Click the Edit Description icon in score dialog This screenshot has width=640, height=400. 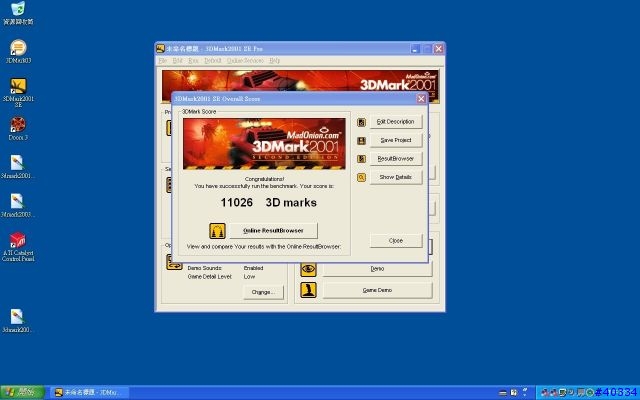(x=361, y=122)
